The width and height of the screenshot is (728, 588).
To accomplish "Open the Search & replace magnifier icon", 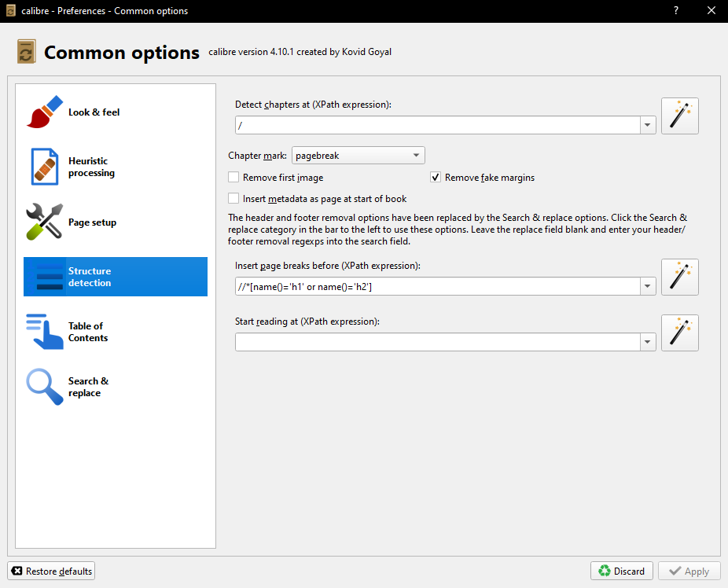I will 45,387.
